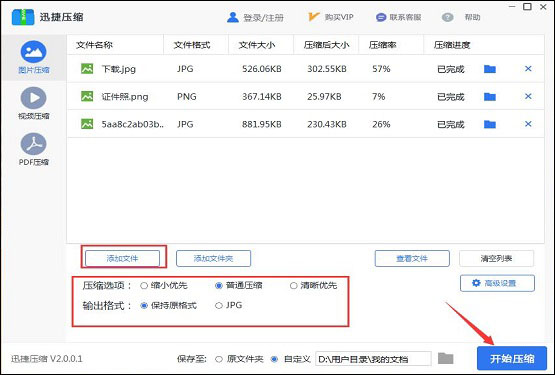Viewport: 555px width, 375px height.
Task: Choose JPG output format
Action: [219, 306]
